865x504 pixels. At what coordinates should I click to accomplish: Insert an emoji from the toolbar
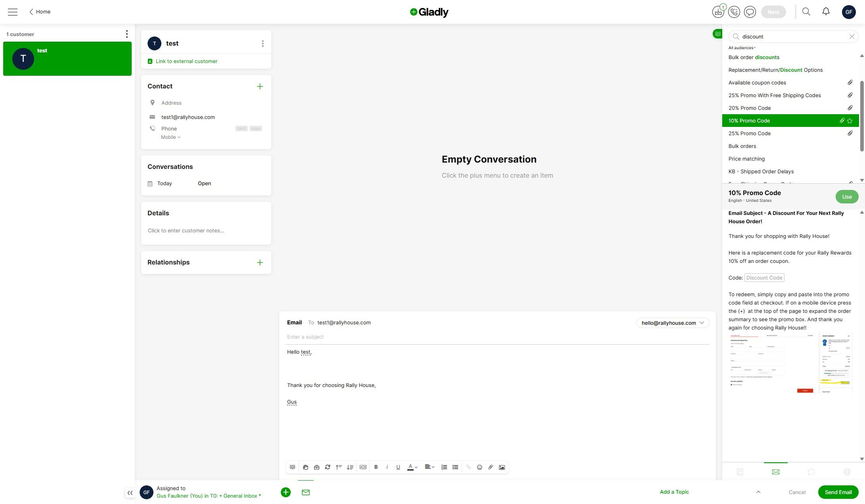479,467
